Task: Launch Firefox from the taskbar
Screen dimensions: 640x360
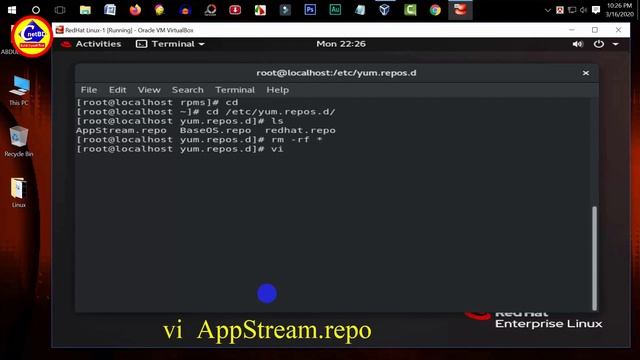Action: [135, 10]
